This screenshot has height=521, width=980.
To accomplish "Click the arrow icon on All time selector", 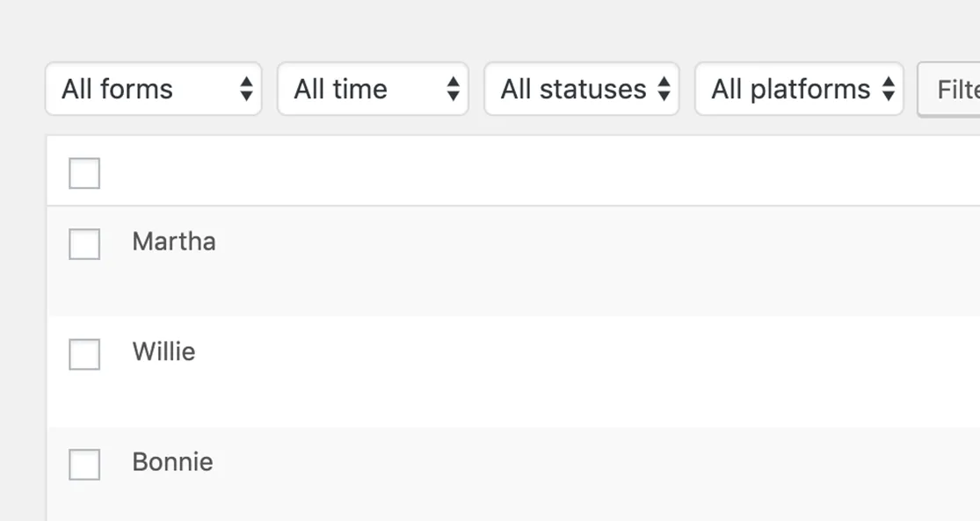I will [453, 89].
